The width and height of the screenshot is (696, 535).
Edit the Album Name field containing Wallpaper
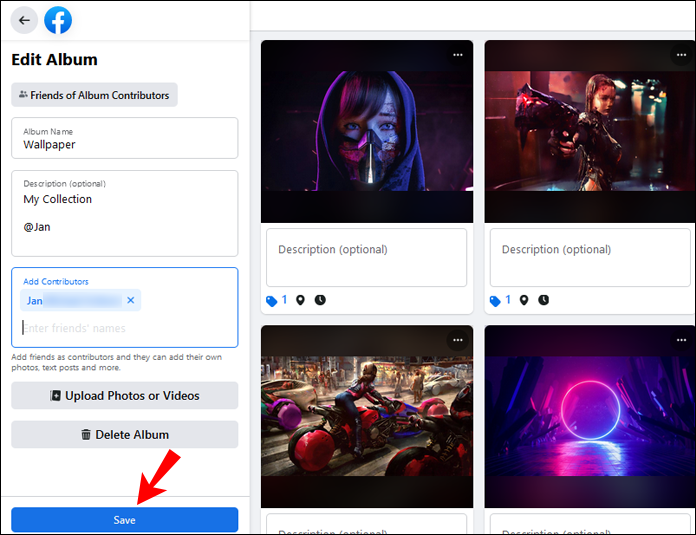(x=125, y=138)
